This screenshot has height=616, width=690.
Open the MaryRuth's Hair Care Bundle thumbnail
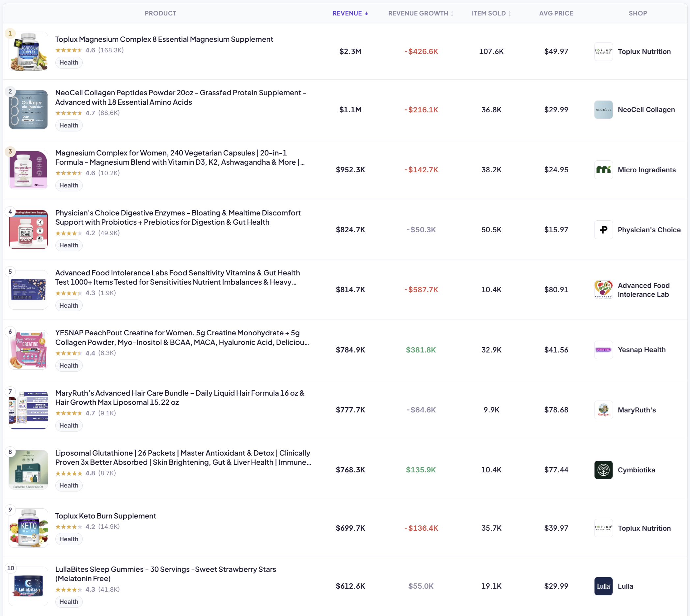coord(28,409)
